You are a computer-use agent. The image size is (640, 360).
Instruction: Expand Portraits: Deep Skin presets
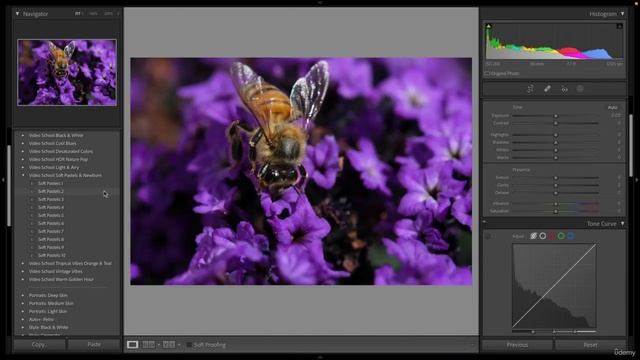coord(23,295)
